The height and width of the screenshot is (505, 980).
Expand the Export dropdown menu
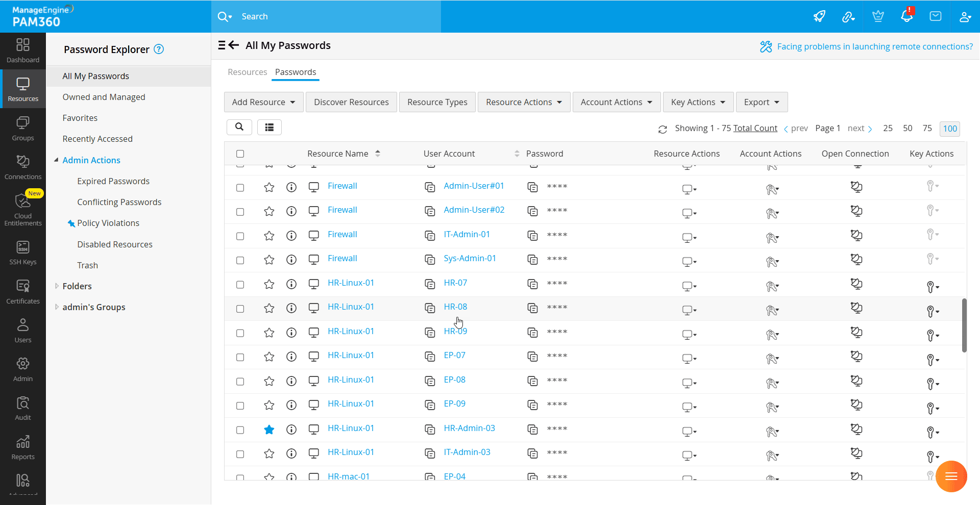pos(761,102)
